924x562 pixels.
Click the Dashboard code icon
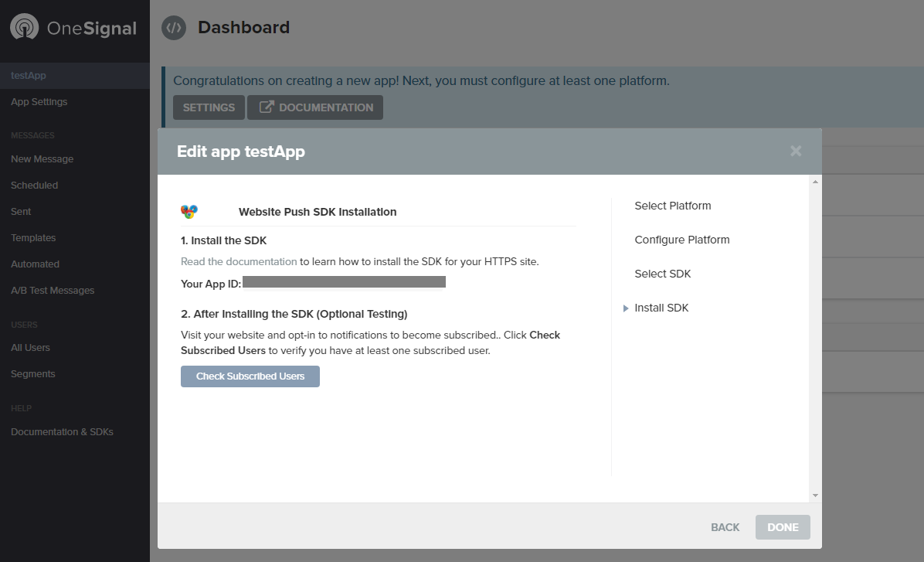173,28
